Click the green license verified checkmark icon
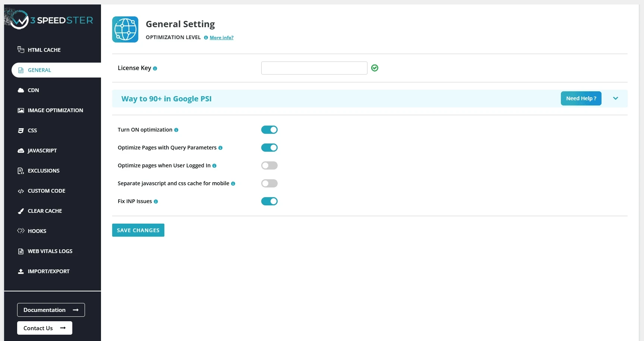Image resolution: width=644 pixels, height=341 pixels. click(x=375, y=68)
